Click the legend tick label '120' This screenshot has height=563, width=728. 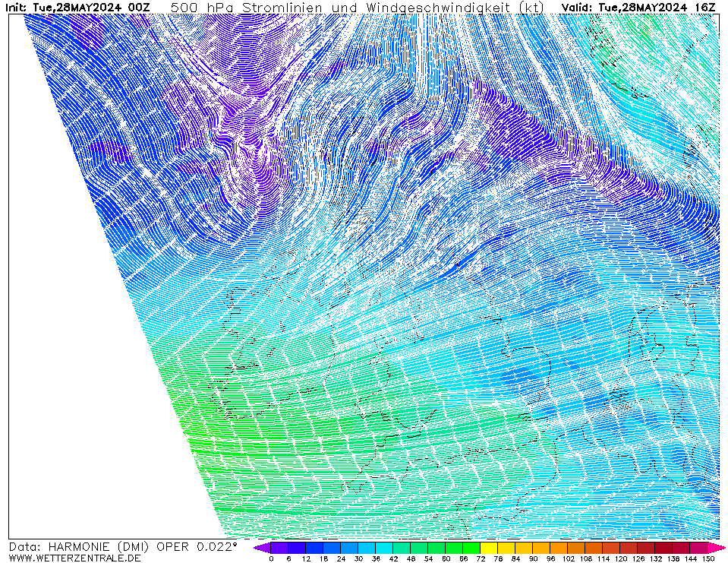pyautogui.click(x=621, y=558)
